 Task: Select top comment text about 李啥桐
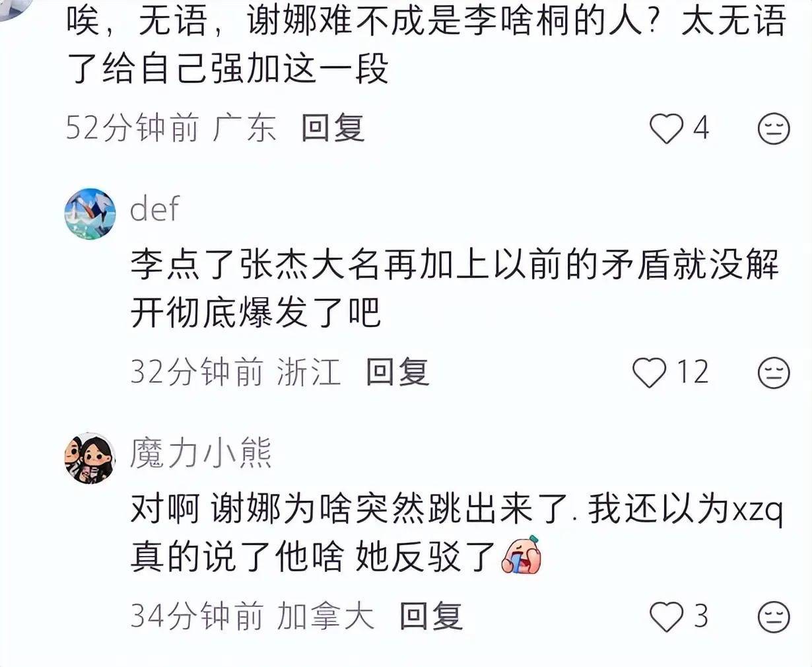click(x=426, y=46)
